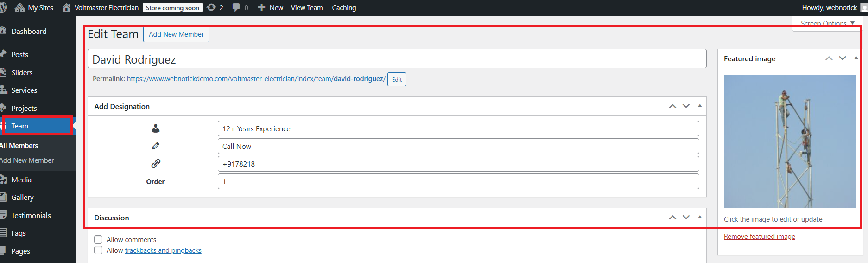Image resolution: width=868 pixels, height=263 pixels.
Task: Click Remove featured image link
Action: click(x=759, y=237)
